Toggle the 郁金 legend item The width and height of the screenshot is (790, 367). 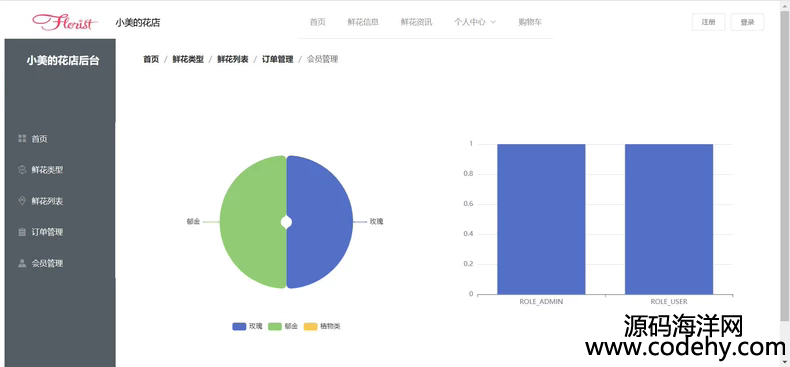(x=283, y=326)
